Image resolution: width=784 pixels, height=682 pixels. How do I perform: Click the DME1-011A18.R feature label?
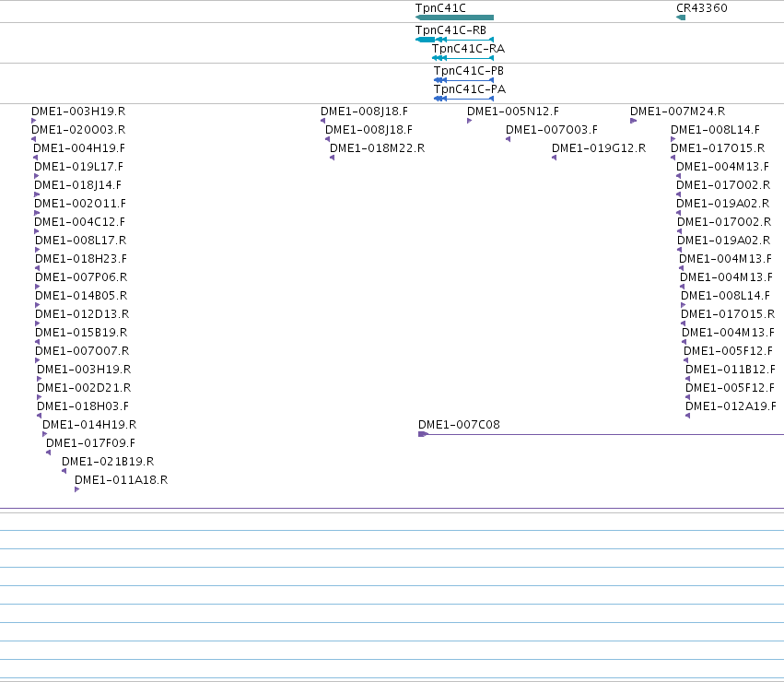tap(121, 480)
